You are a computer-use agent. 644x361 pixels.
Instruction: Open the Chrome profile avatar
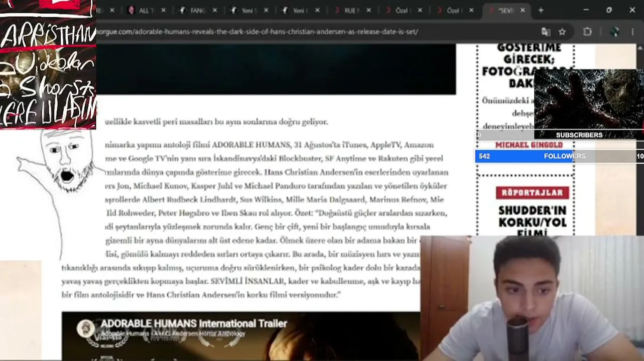point(614,32)
